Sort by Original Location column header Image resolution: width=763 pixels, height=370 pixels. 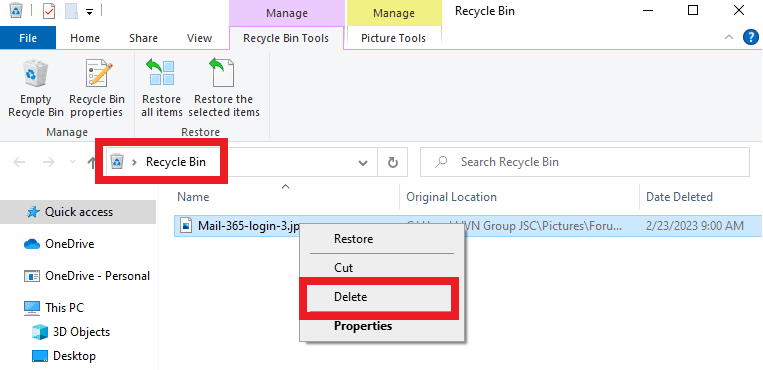(x=451, y=197)
